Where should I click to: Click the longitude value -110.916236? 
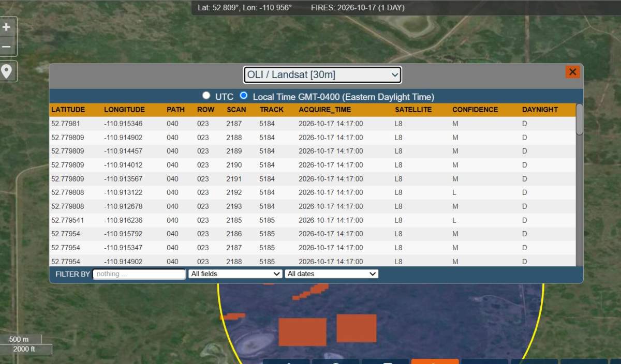point(123,220)
